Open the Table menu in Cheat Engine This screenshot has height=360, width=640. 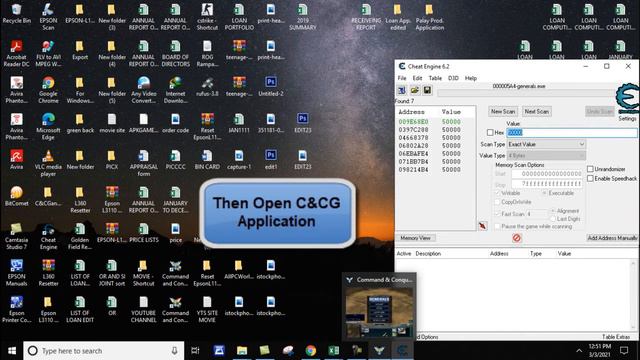point(435,78)
